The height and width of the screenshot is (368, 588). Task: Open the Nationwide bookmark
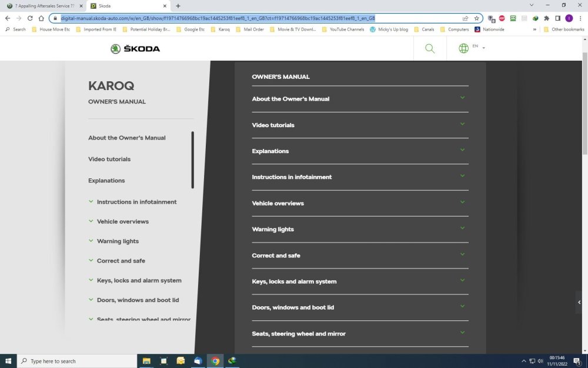click(489, 29)
